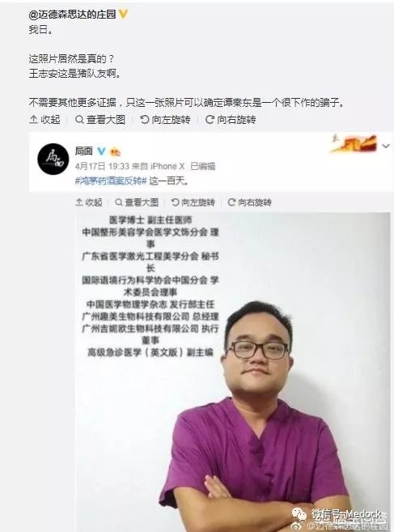Open the iPhone X source link
Viewport: 394px width, 532px height.
167,166
